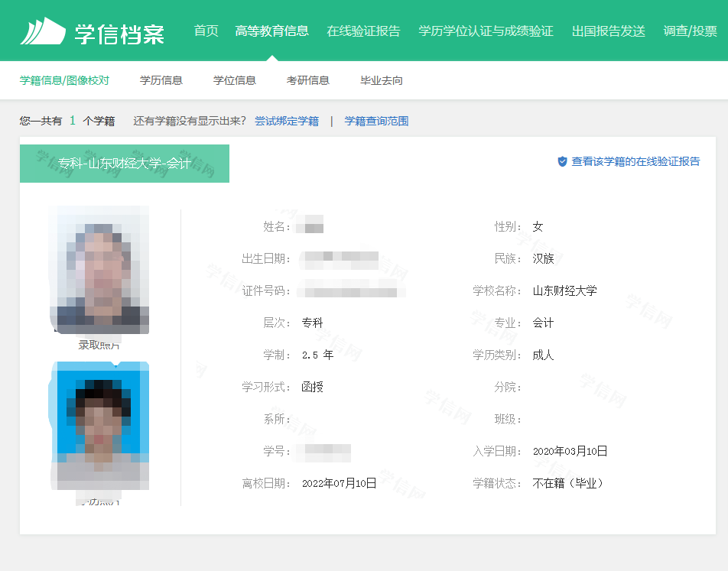This screenshot has height=571, width=728.
Task: Click the 证件号码 field label
Action: [x=266, y=291]
